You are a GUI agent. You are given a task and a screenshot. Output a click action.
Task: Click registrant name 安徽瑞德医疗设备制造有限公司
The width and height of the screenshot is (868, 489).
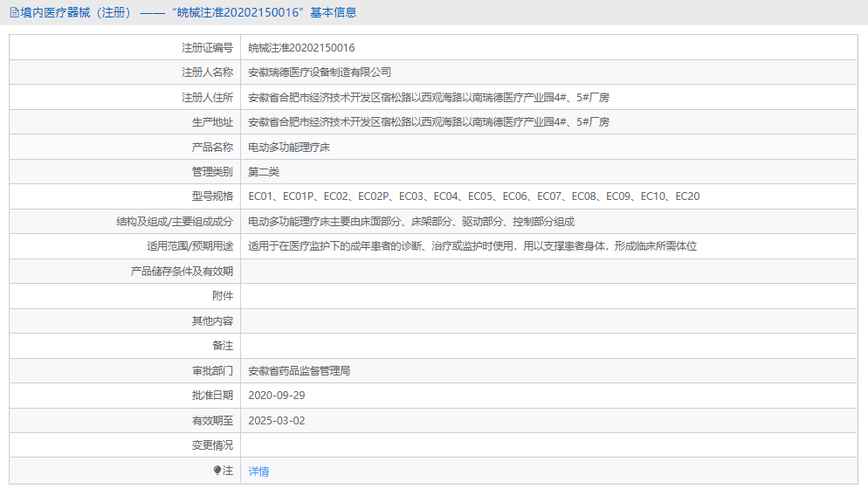320,72
